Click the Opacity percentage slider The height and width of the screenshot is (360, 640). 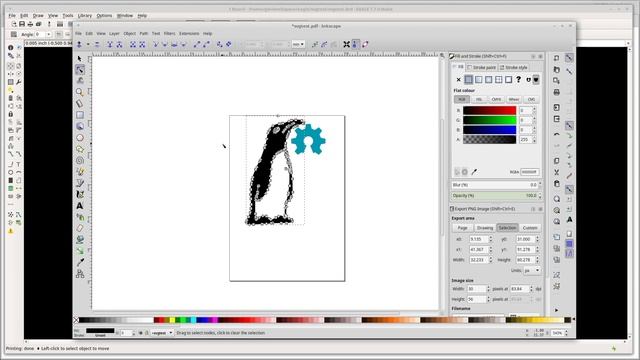[x=496, y=196]
